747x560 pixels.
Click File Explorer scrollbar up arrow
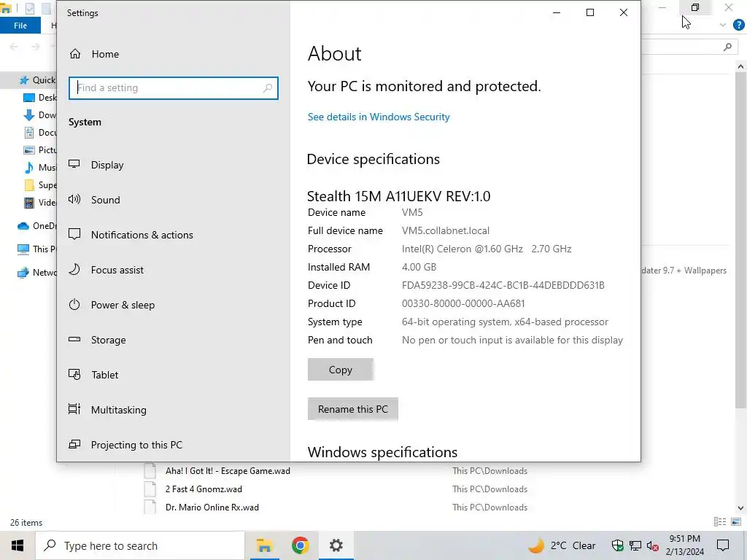coord(741,66)
